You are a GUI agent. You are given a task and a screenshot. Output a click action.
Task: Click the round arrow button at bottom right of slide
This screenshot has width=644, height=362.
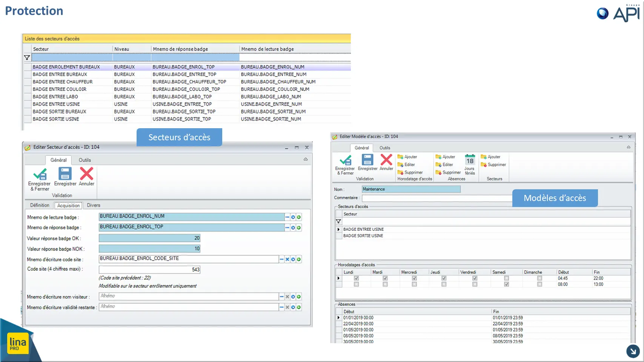click(x=633, y=351)
